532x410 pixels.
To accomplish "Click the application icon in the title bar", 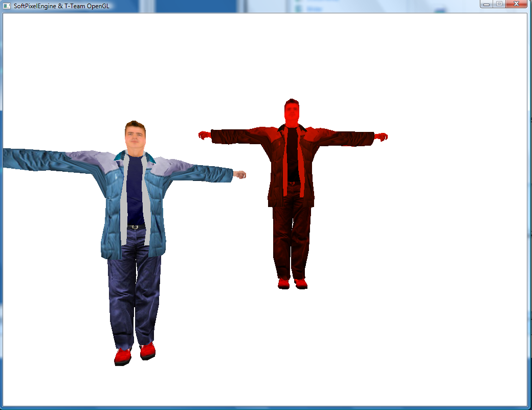I will point(7,6).
